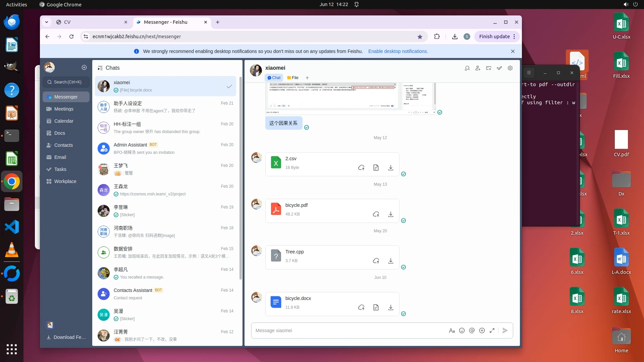Add member to xiaomei chat
Screen dimensions: 644x362
coord(478,68)
